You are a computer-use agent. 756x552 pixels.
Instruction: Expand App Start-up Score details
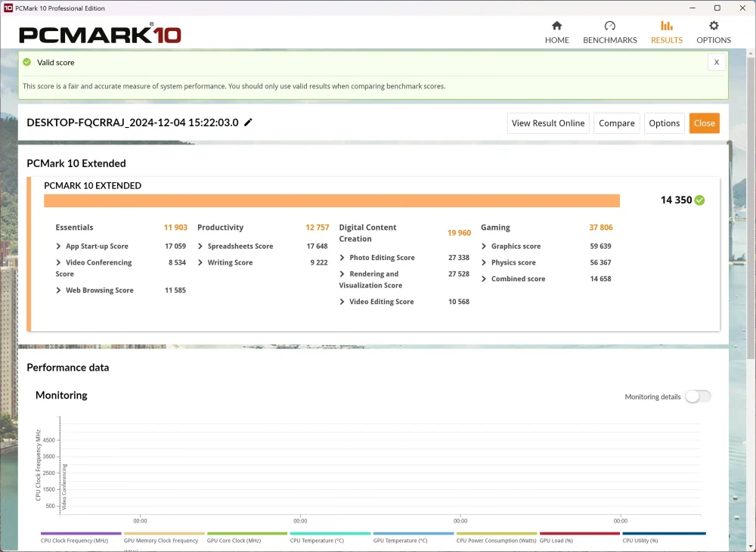tap(58, 247)
